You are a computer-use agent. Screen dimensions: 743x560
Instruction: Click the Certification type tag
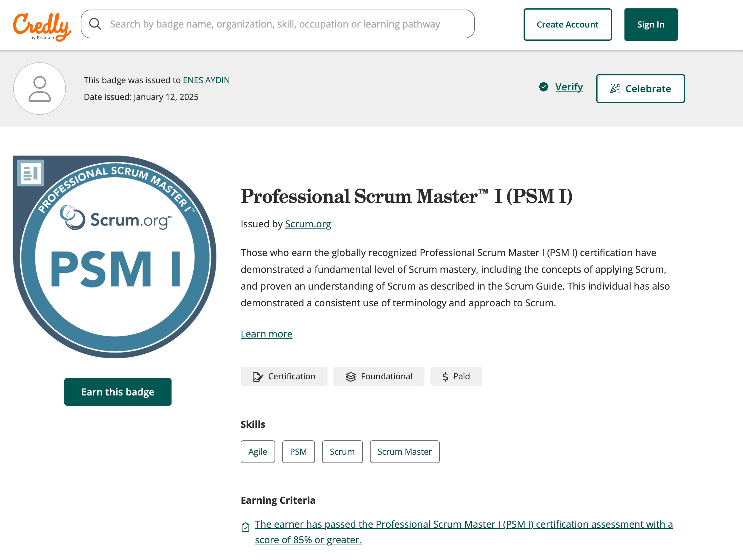point(284,376)
